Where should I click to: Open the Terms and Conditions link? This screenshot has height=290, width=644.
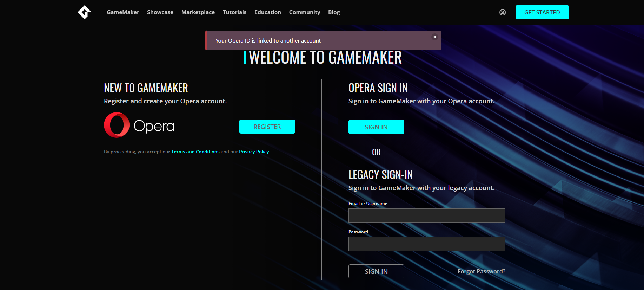(195, 152)
